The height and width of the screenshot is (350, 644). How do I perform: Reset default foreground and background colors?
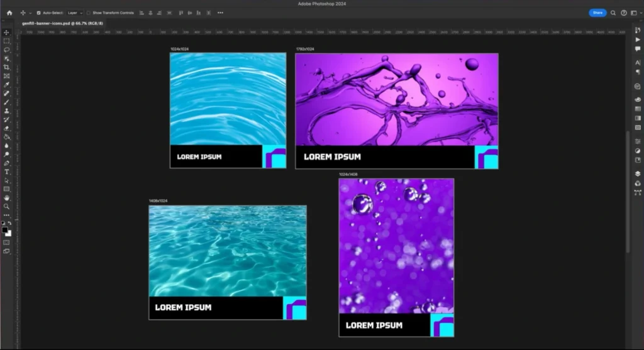(3, 223)
